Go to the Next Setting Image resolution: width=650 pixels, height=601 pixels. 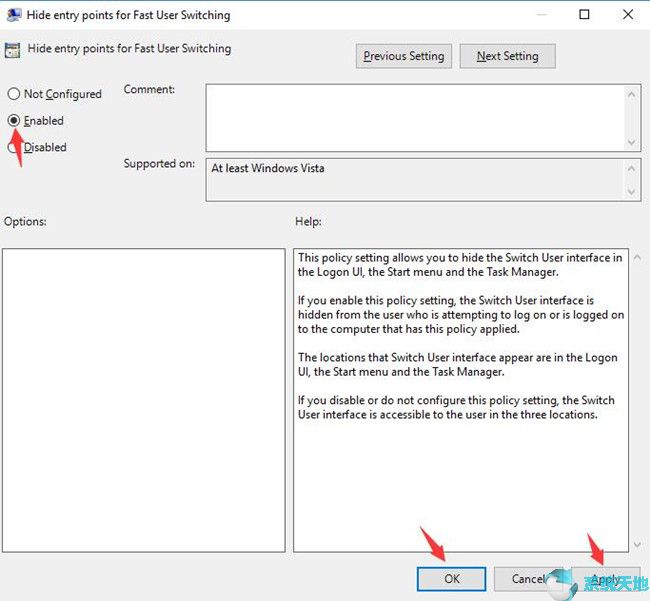click(507, 56)
